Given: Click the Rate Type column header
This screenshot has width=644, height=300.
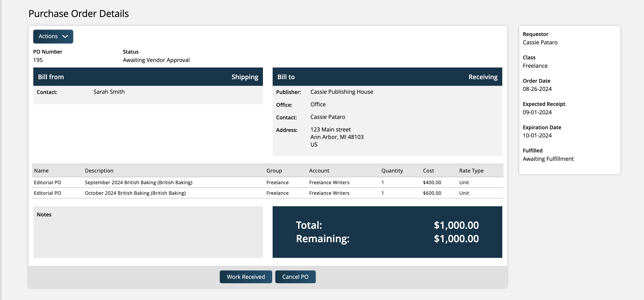Looking at the screenshot, I should [x=471, y=171].
